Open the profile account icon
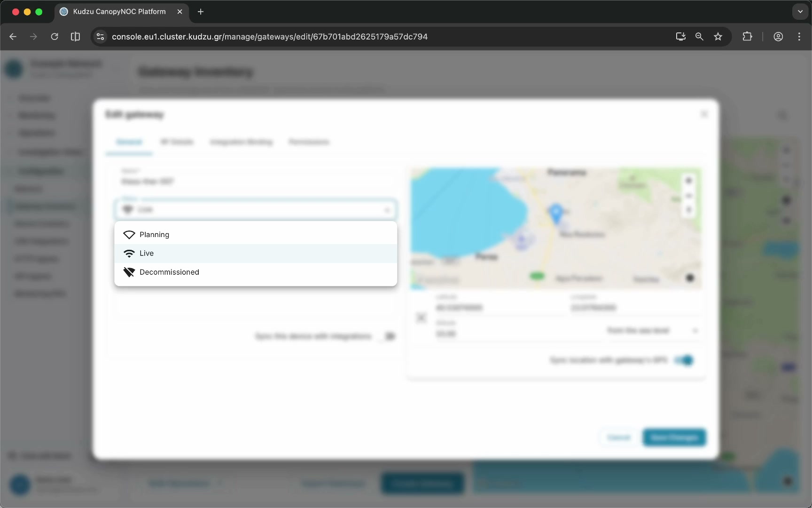 click(778, 37)
